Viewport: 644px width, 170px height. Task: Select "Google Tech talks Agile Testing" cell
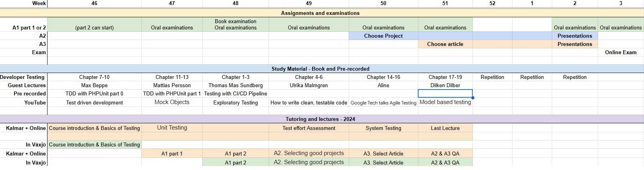tap(383, 103)
